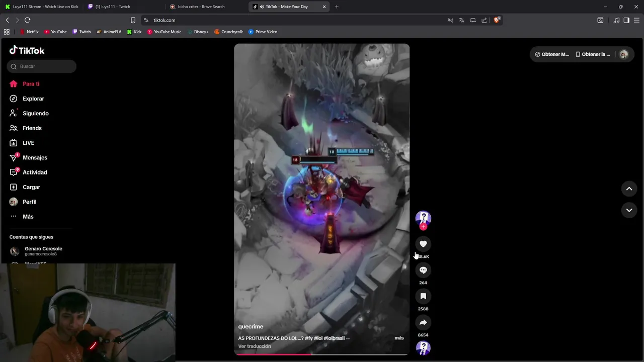Open quecrime username on video
The height and width of the screenshot is (362, 644).
pyautogui.click(x=251, y=327)
